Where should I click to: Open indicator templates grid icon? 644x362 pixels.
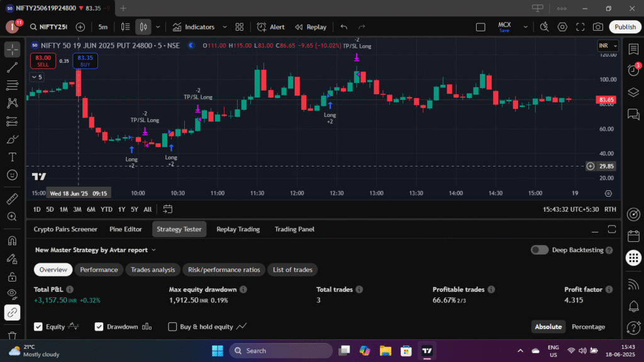coord(240,27)
